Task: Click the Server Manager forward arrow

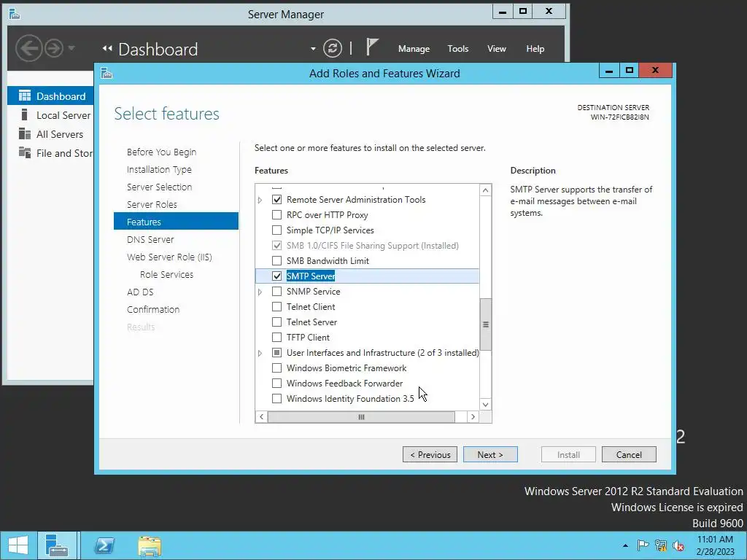Action: pos(54,48)
